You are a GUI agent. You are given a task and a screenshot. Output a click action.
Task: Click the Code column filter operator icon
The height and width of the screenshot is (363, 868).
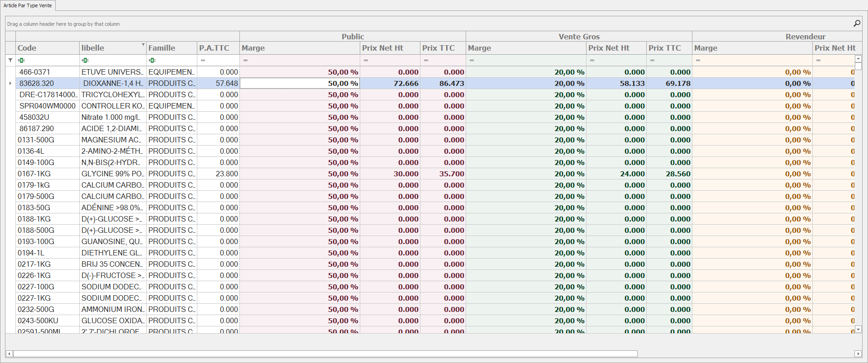coord(21,60)
